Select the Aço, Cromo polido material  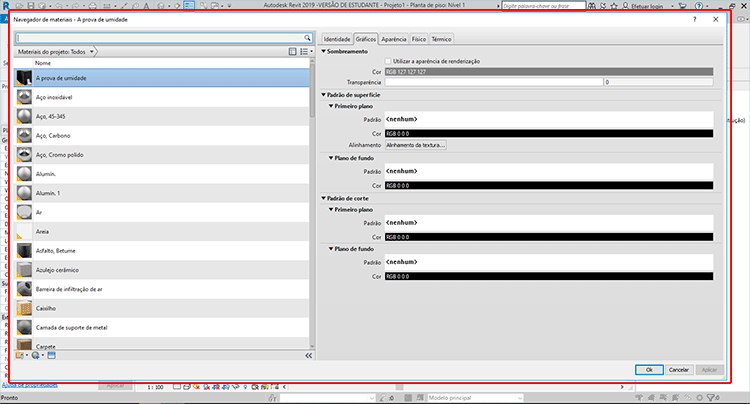click(x=162, y=154)
